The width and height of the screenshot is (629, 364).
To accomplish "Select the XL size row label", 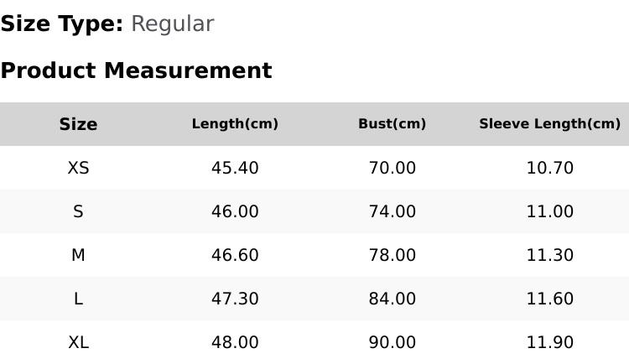I will click(78, 343).
